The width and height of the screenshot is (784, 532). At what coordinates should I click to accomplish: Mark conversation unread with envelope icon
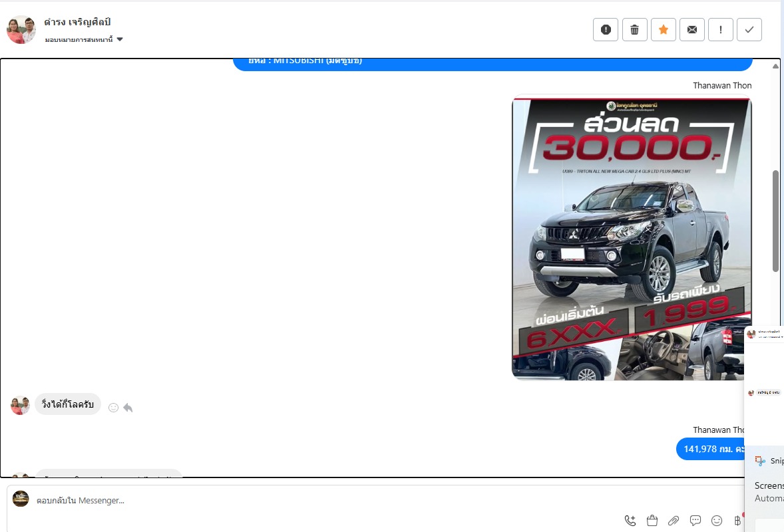pyautogui.click(x=692, y=29)
